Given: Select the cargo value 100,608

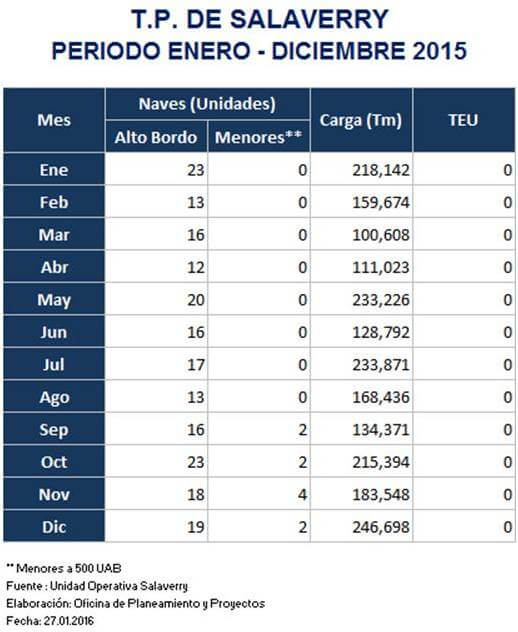Looking at the screenshot, I should 381,235.
